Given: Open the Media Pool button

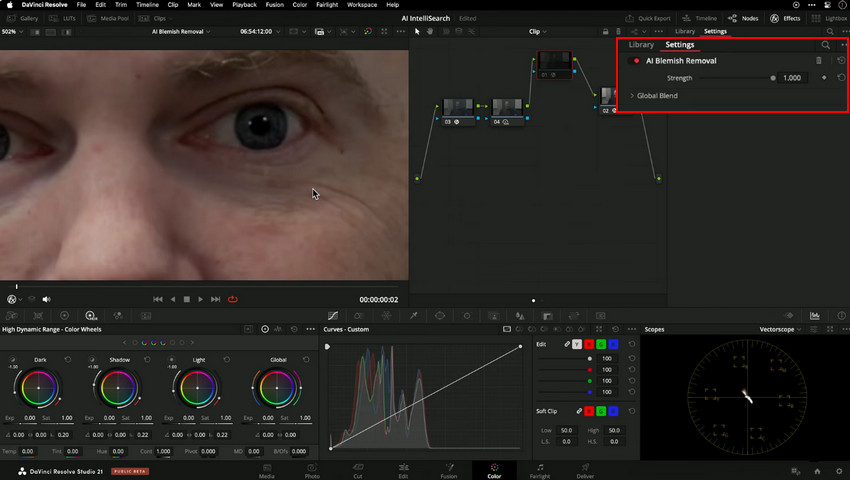Looking at the screenshot, I should (x=108, y=18).
